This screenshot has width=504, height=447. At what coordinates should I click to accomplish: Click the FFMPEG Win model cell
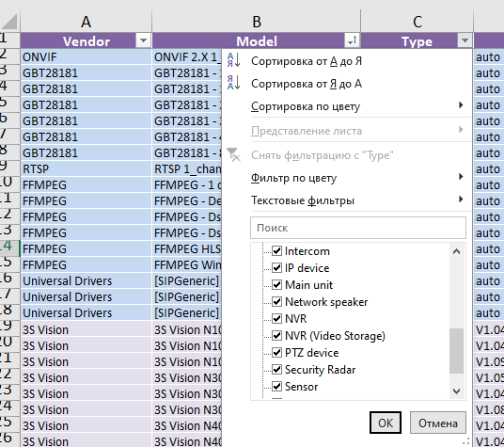(187, 265)
